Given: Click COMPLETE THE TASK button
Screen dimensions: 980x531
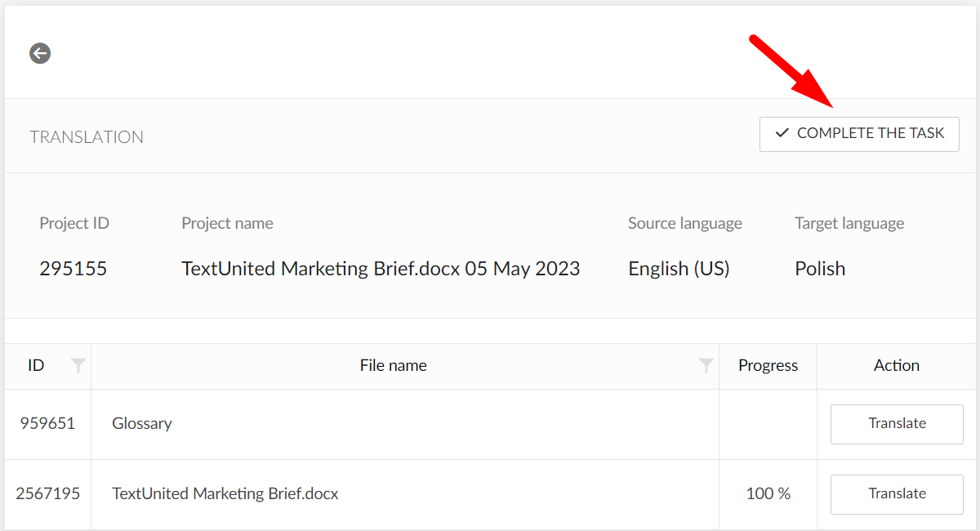Looking at the screenshot, I should click(859, 133).
